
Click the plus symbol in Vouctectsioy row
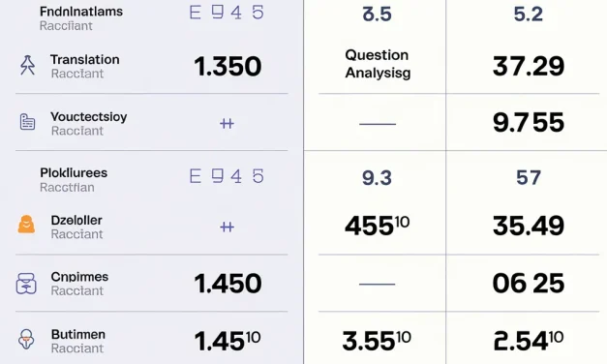[227, 124]
